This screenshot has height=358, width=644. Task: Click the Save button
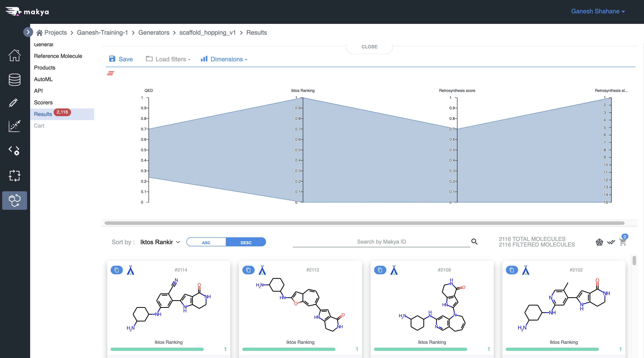(121, 59)
